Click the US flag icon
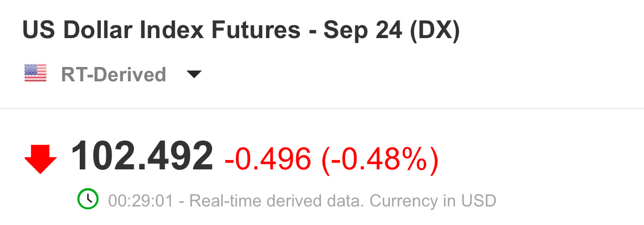Screen dimensions: 644x225 pyautogui.click(x=35, y=74)
